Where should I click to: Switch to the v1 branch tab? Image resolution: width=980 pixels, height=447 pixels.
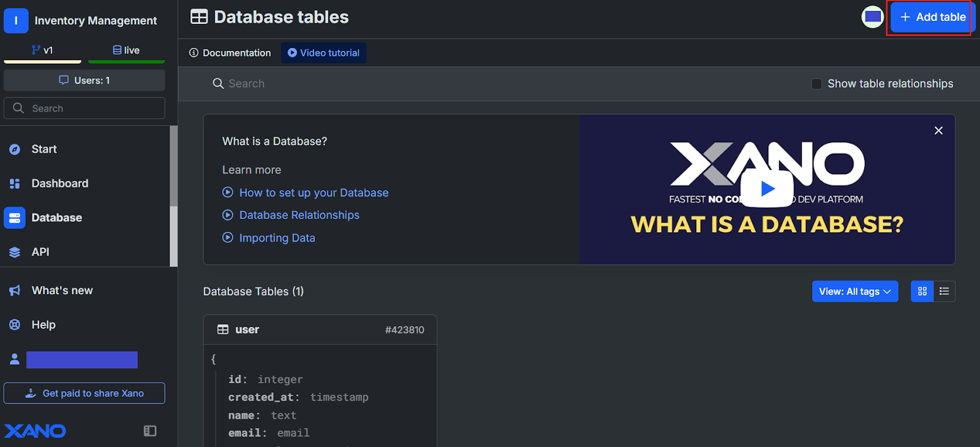click(42, 50)
